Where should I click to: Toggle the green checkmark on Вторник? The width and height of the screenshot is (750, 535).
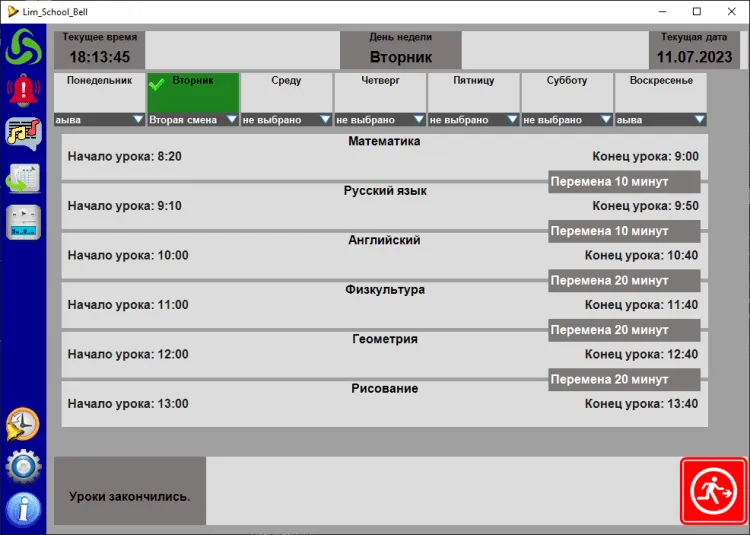[157, 84]
